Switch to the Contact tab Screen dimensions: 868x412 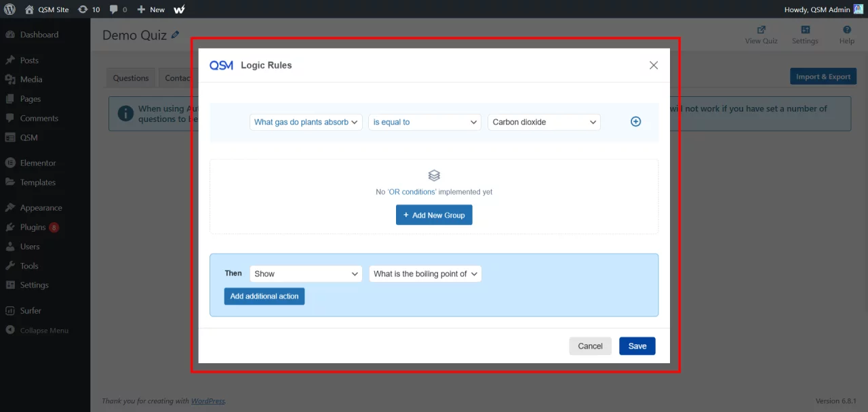[178, 78]
